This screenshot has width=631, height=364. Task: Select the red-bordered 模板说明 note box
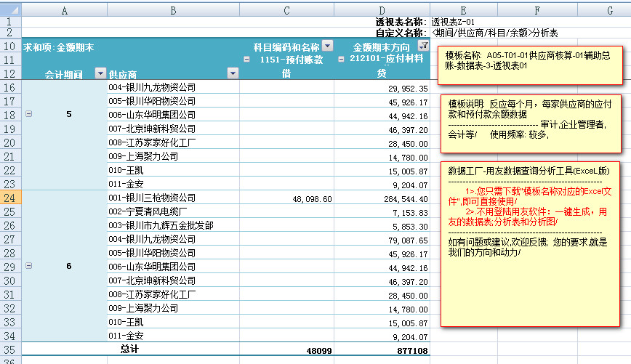click(529, 122)
